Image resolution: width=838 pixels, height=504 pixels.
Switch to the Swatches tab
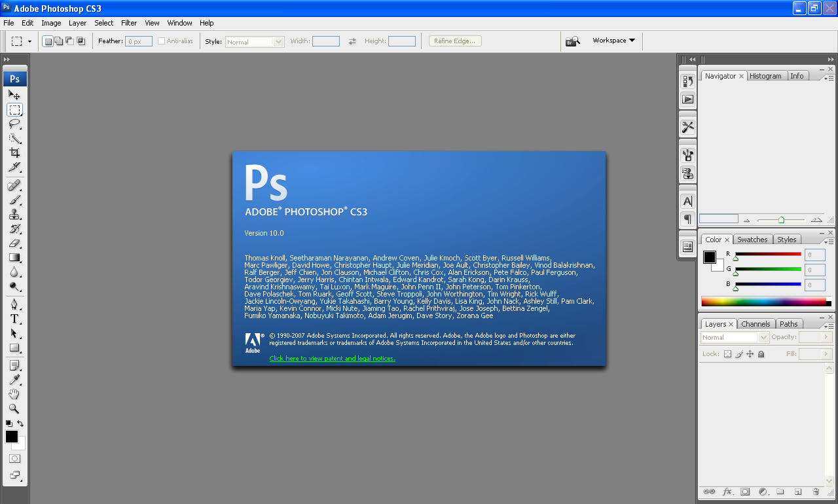coord(752,240)
